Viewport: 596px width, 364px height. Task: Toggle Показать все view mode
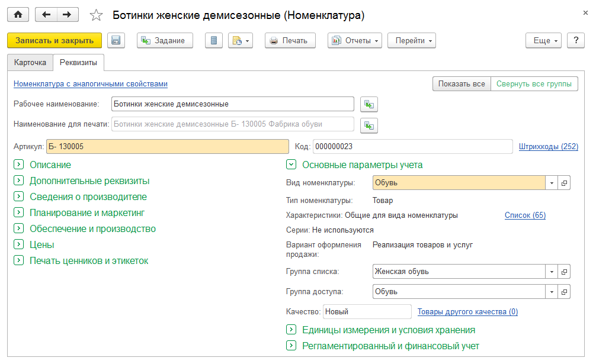462,84
